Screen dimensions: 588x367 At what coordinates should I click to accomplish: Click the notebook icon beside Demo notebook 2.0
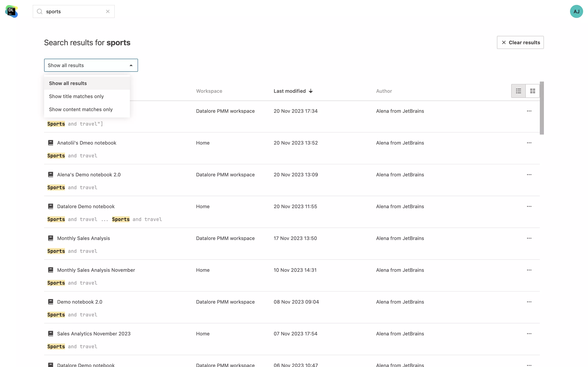pyautogui.click(x=50, y=302)
